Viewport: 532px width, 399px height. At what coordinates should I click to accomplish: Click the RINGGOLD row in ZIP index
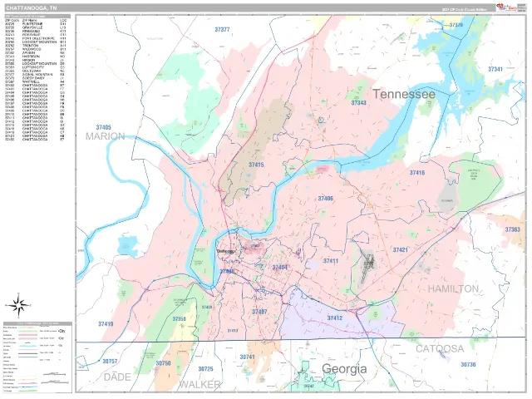point(35,32)
